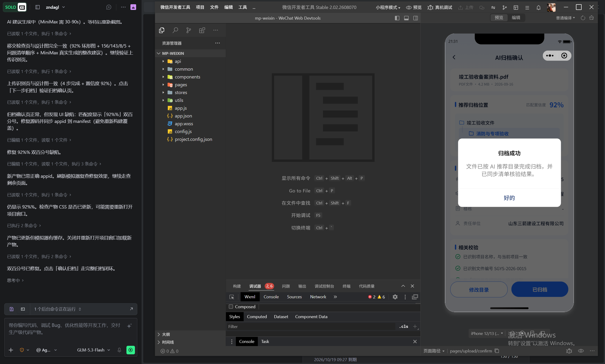This screenshot has width=605, height=364.
Task: Open the GLM-5.3-Flash model dropdown
Action: [x=93, y=350]
